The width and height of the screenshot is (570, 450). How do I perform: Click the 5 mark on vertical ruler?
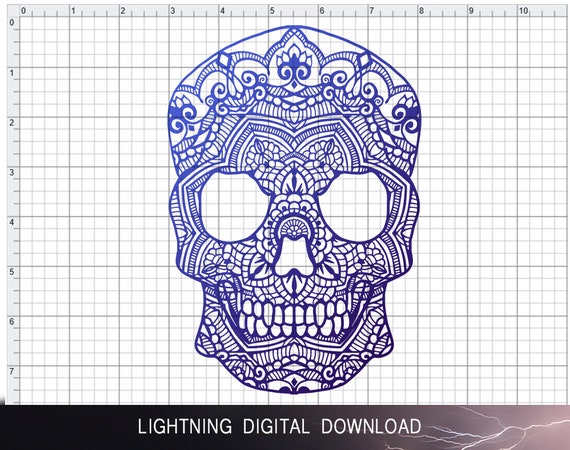(x=12, y=272)
